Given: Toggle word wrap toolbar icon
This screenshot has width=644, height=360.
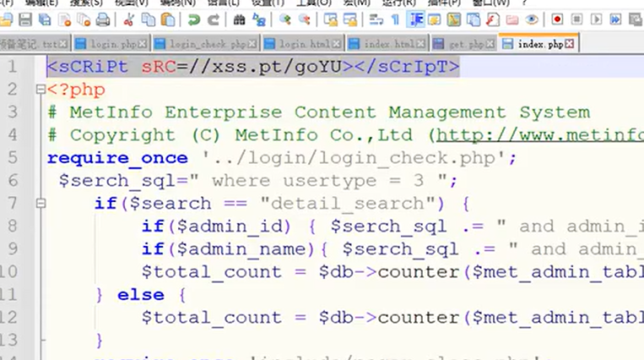Looking at the screenshot, I should (x=376, y=19).
